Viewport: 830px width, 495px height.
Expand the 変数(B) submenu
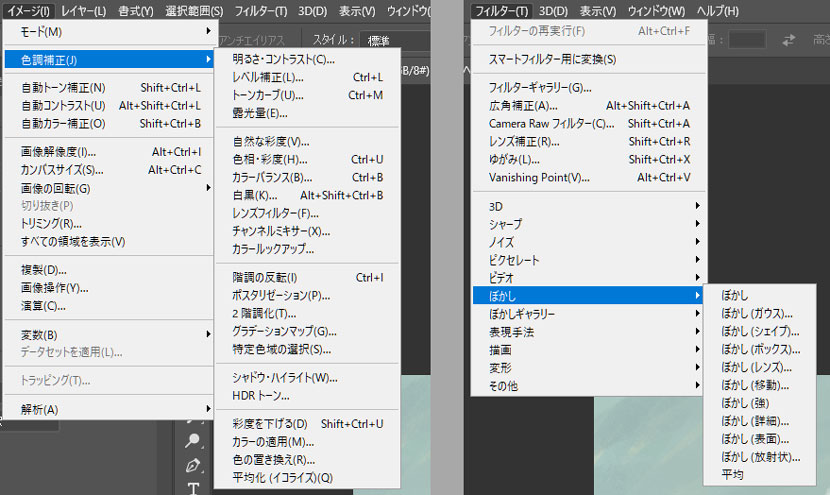click(109, 335)
